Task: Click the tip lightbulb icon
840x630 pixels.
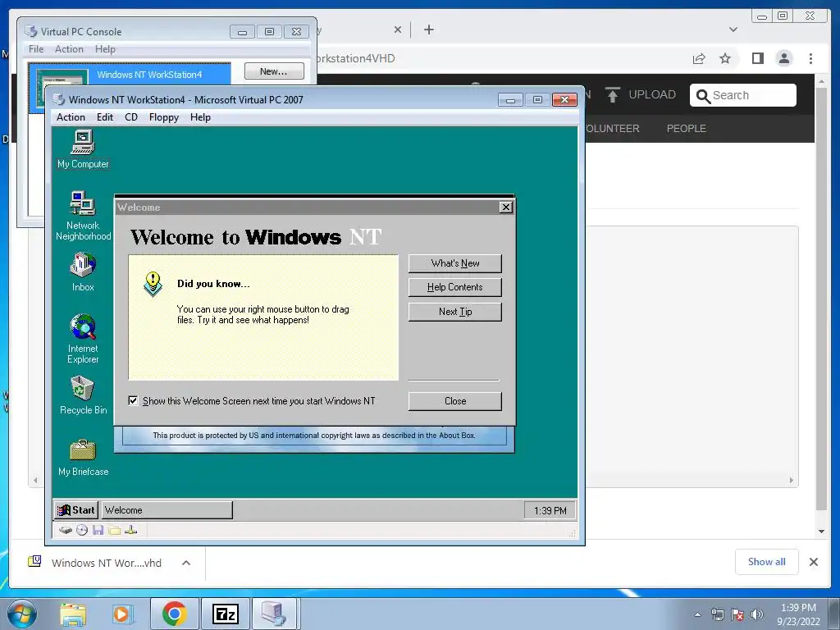Action: click(153, 284)
